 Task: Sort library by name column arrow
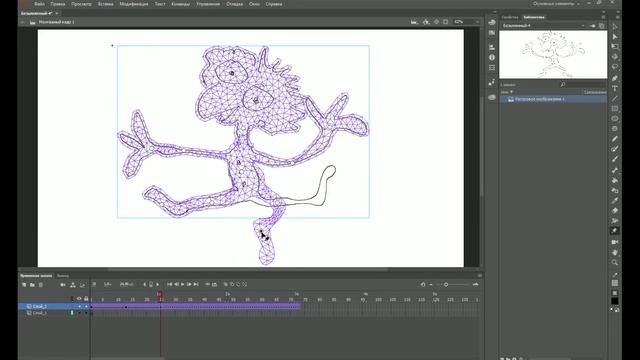511,92
